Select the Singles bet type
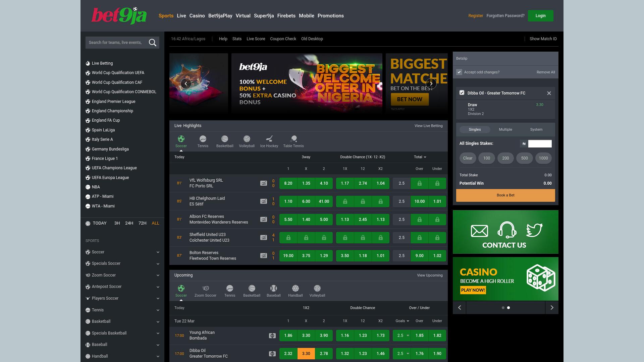 (475, 129)
